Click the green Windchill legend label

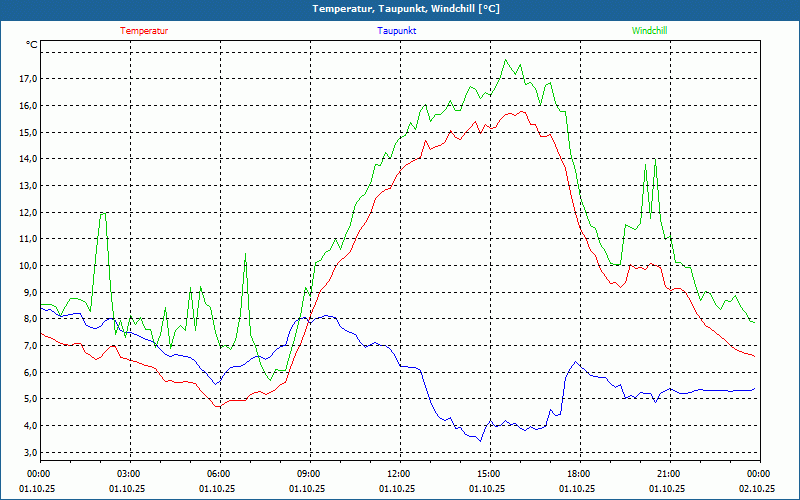tap(649, 31)
